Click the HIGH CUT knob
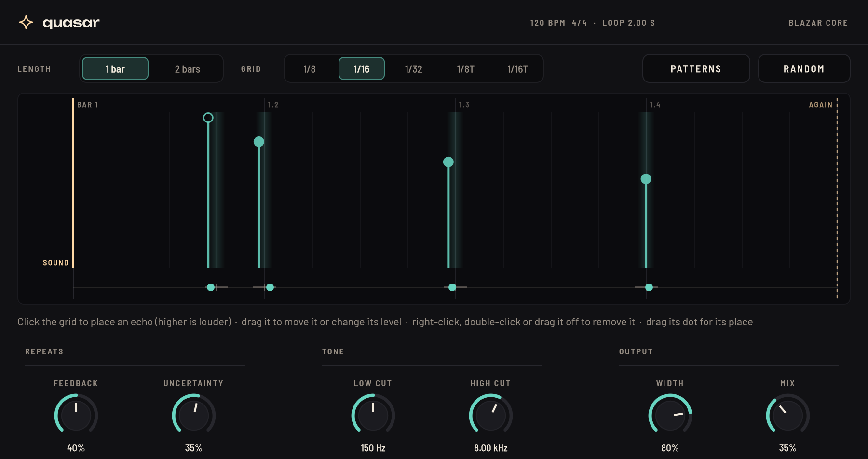 (491, 415)
